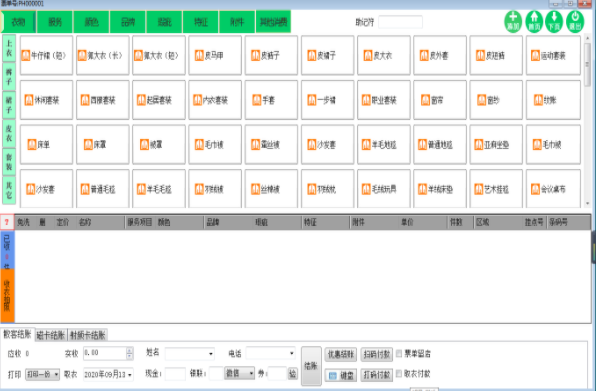Enable the 票单留言 checkbox
This screenshot has height=391, width=596.
click(x=399, y=353)
